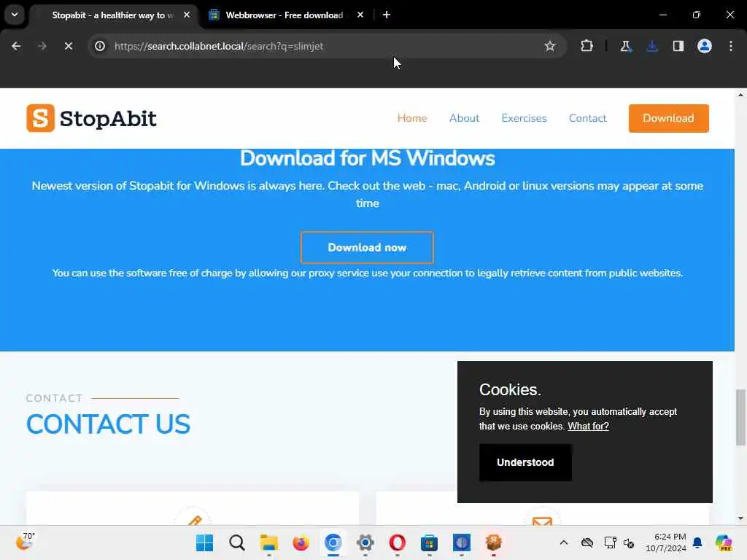Close the Webbrowser - Free download tab

[x=360, y=15]
